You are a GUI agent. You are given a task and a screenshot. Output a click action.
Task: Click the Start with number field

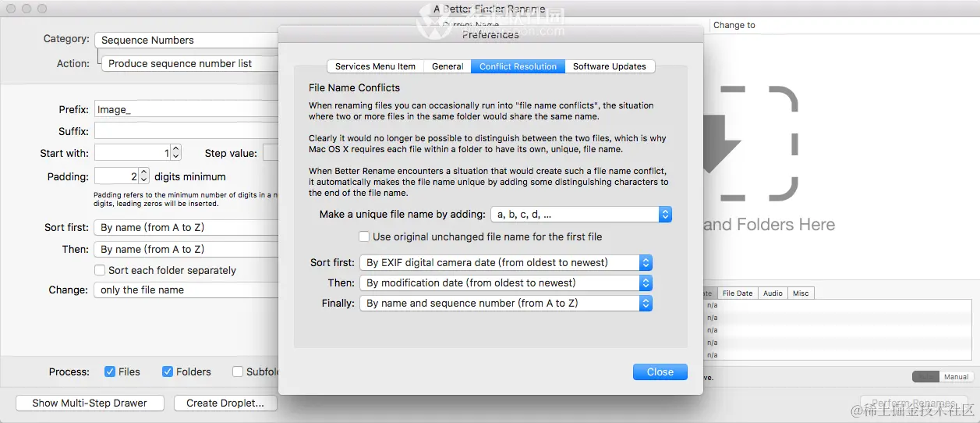(x=132, y=153)
